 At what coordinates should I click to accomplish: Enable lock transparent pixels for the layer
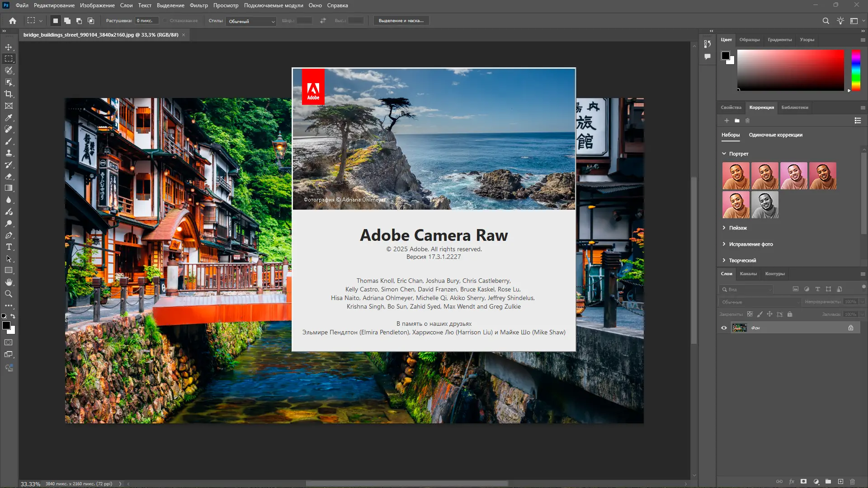tap(750, 314)
